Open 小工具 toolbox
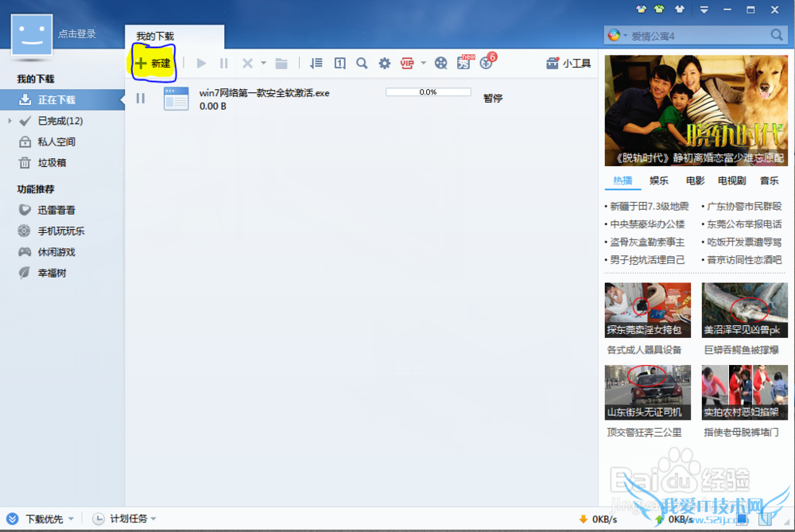795x532 pixels. click(568, 64)
